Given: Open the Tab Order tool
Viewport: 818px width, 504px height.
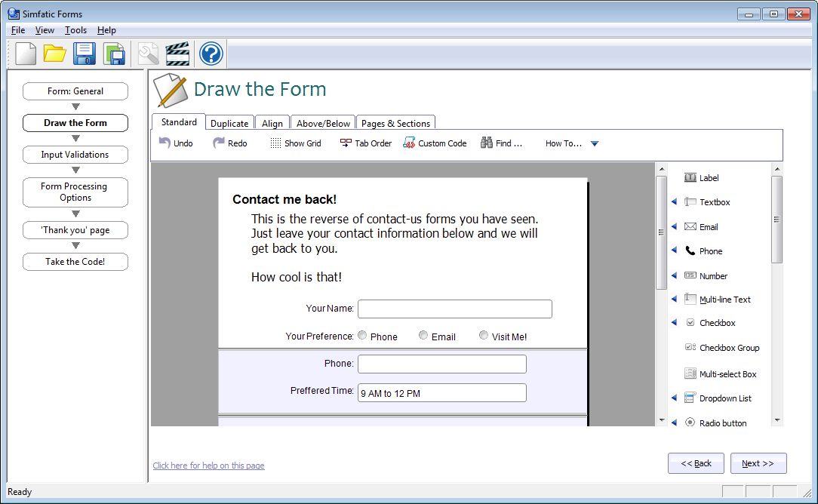Looking at the screenshot, I should [365, 143].
